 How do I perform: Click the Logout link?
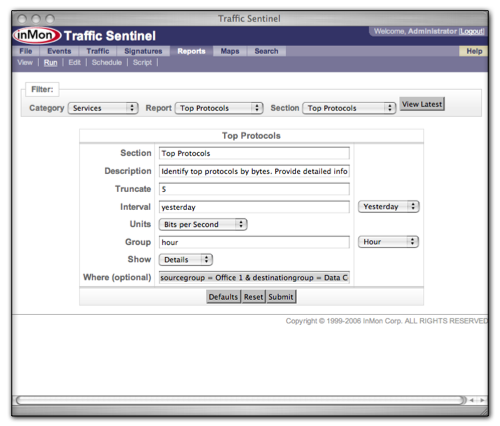tap(472, 31)
